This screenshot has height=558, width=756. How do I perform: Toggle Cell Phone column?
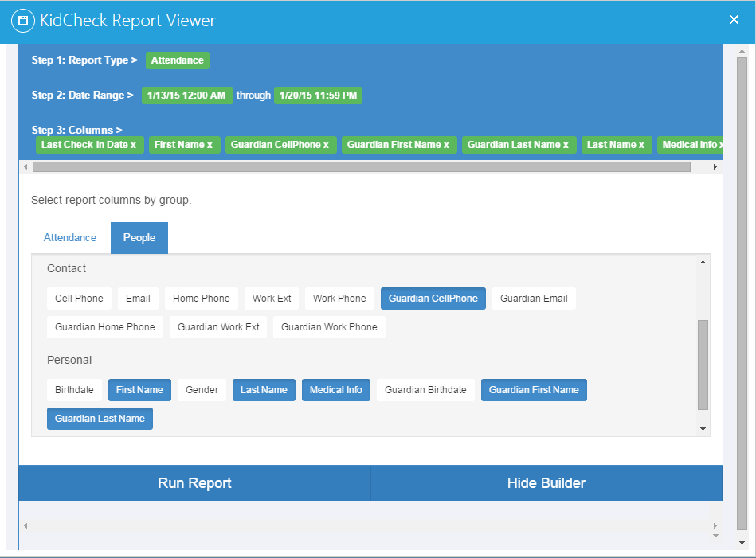[x=79, y=299]
